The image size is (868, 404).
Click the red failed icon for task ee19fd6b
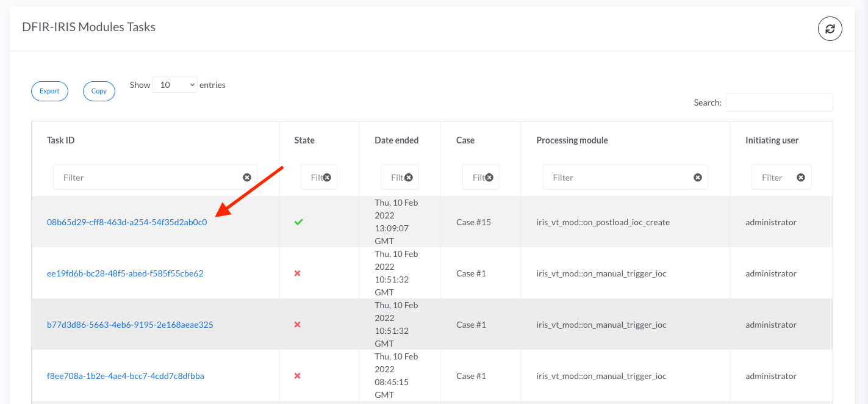tap(297, 273)
